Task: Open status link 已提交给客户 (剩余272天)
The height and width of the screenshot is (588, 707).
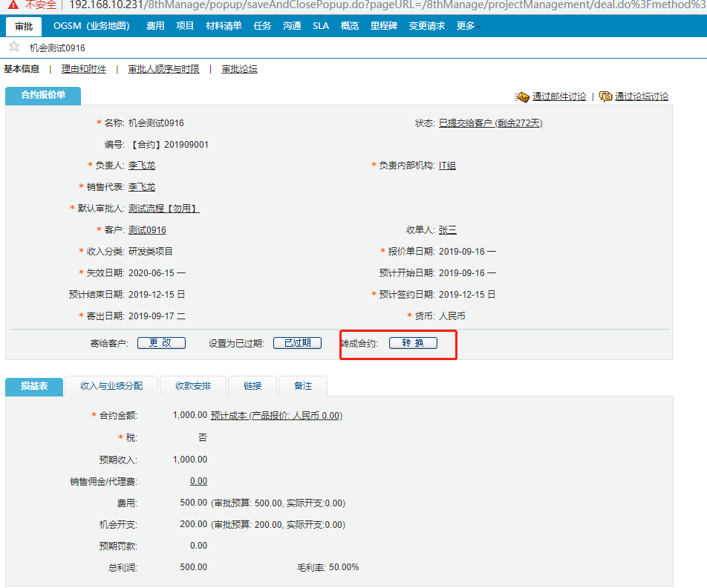Action: [x=491, y=123]
